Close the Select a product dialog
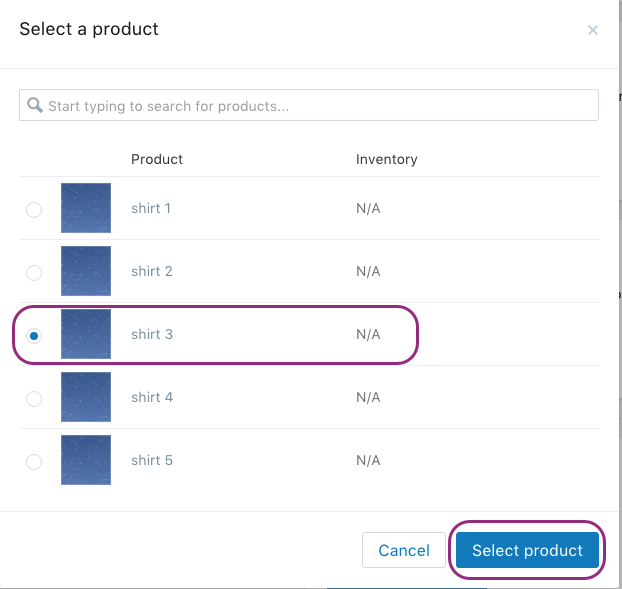This screenshot has height=589, width=622. click(593, 30)
